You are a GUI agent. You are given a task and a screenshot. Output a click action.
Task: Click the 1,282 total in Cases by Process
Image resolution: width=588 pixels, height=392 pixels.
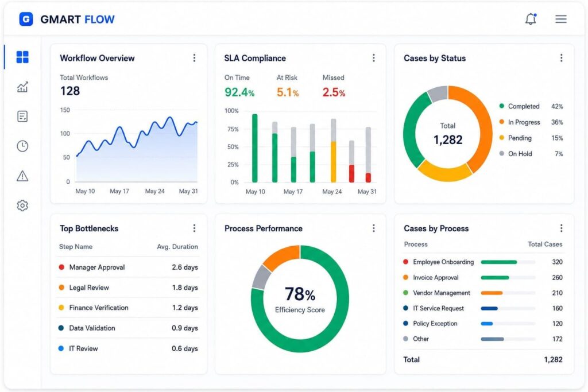pos(553,360)
